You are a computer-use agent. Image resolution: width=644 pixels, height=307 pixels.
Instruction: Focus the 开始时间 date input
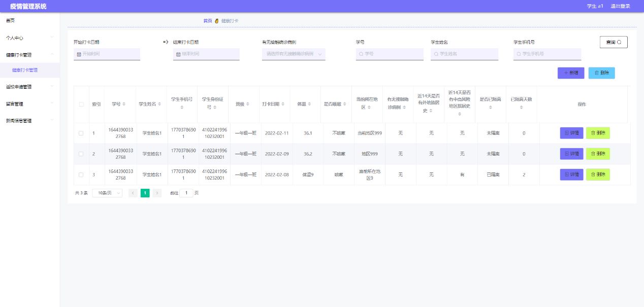[107, 54]
